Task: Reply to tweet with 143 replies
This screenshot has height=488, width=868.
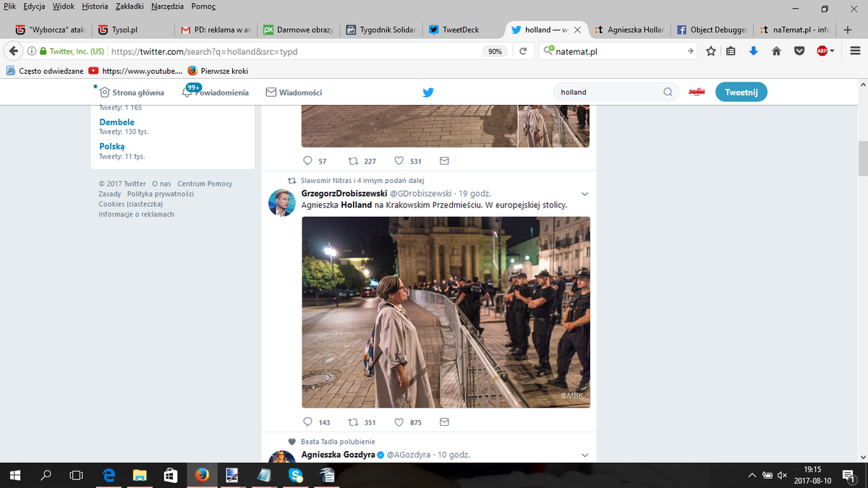Action: click(x=307, y=422)
